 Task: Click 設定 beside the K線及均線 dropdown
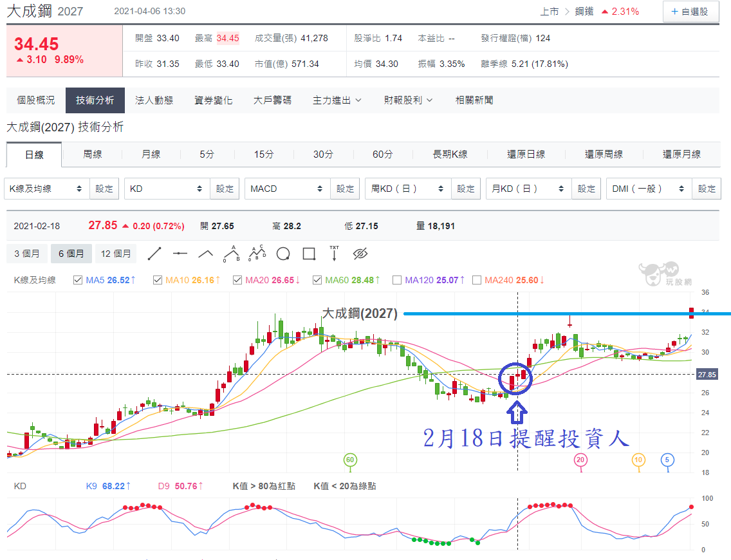coord(104,189)
